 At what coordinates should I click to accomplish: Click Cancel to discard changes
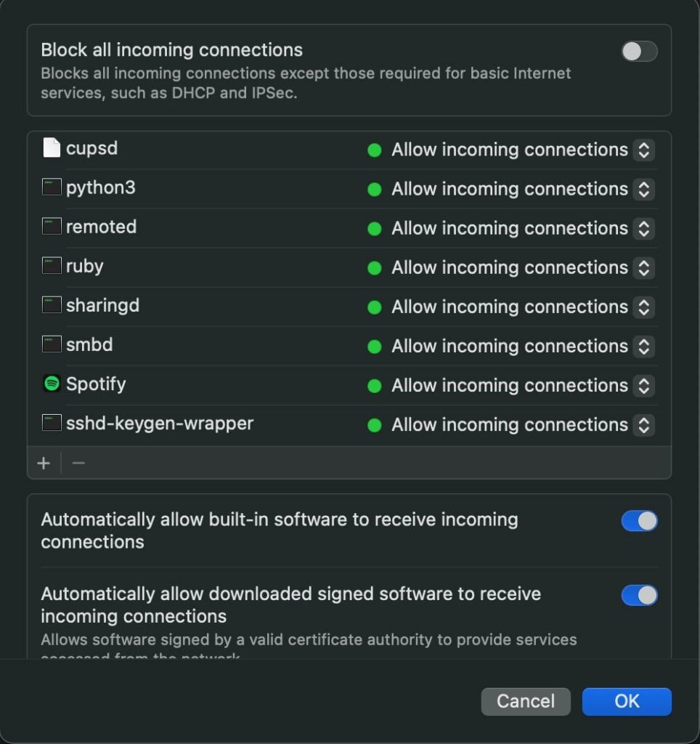tap(525, 701)
